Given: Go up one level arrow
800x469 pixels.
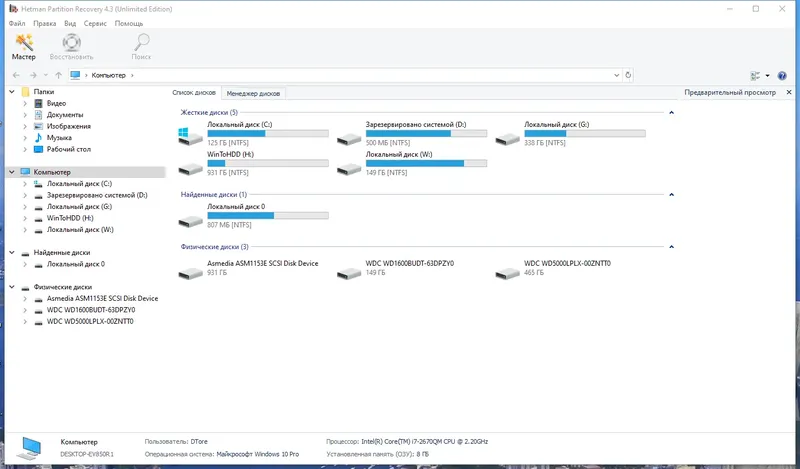Looking at the screenshot, I should (x=59, y=76).
